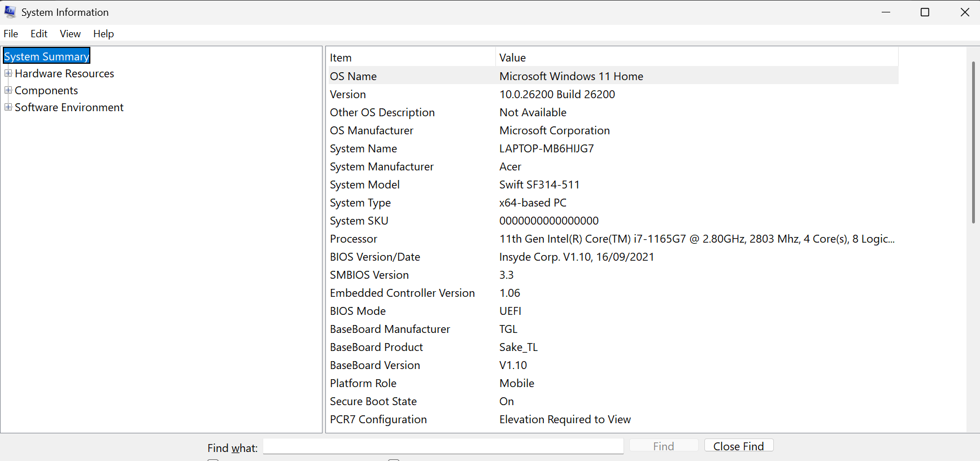
Task: Click the value Microsoft Corporation
Action: click(555, 130)
